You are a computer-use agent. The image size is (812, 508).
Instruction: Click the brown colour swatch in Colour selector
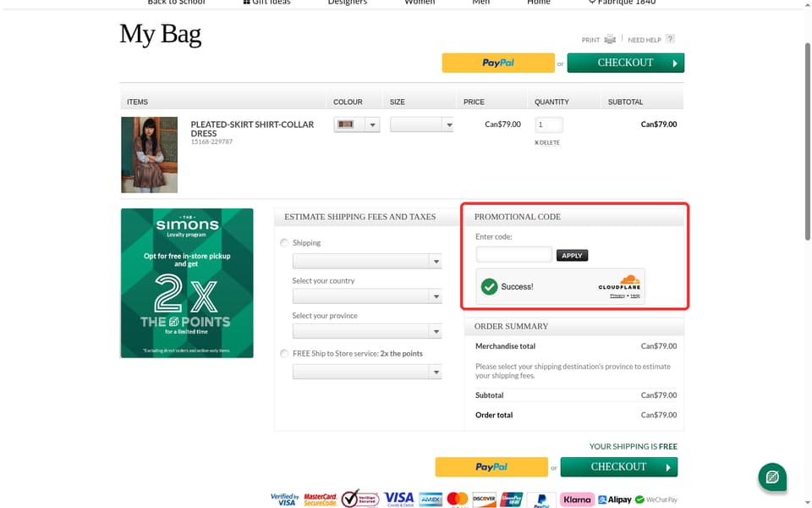(x=345, y=124)
